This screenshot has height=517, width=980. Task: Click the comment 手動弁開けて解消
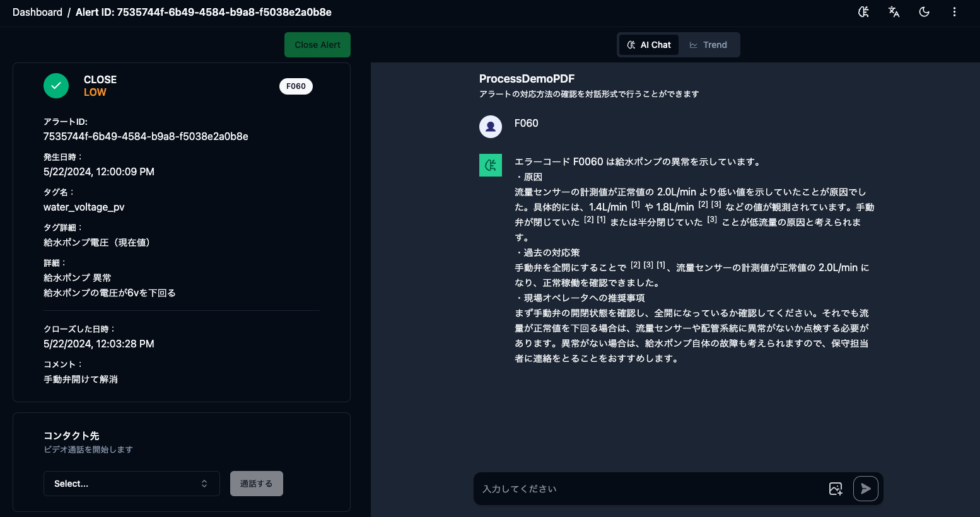[81, 380]
